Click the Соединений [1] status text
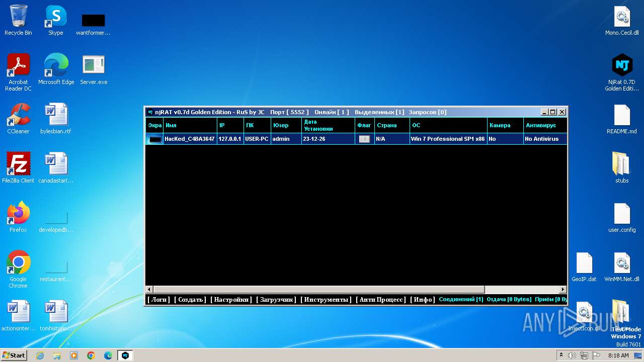The height and width of the screenshot is (362, 644). coord(461,299)
